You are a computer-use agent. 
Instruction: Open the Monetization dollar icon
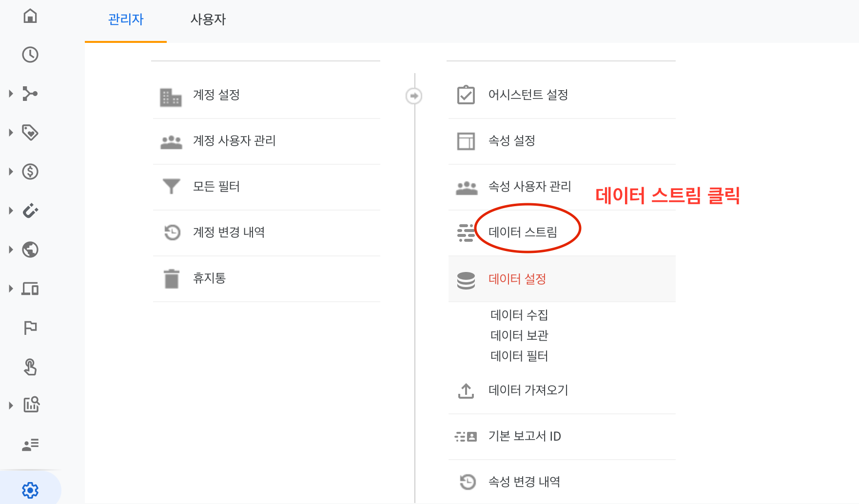pyautogui.click(x=30, y=172)
